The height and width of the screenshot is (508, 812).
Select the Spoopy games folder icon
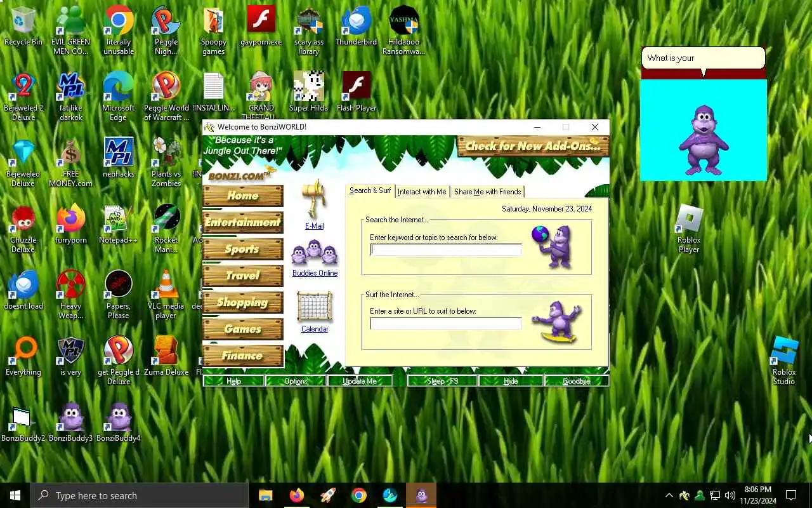coord(214,30)
